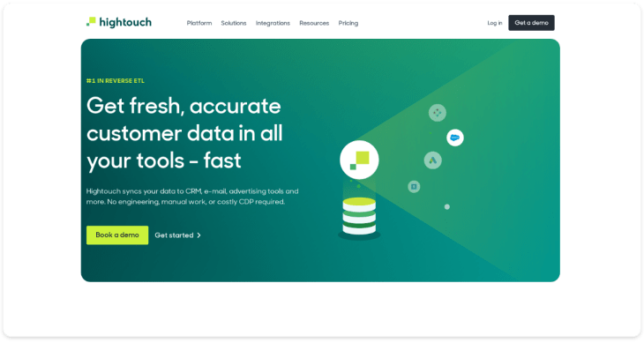
Task: Click the Slack icon bubble
Action: 438,113
